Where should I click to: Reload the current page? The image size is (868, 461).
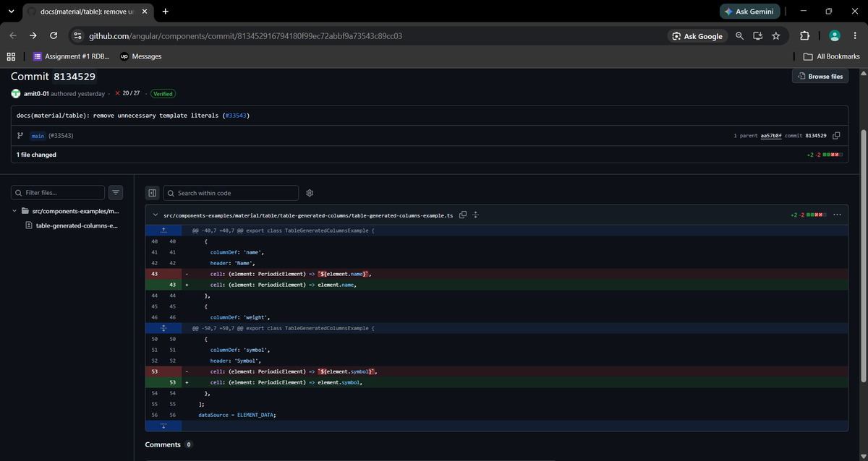click(x=54, y=35)
